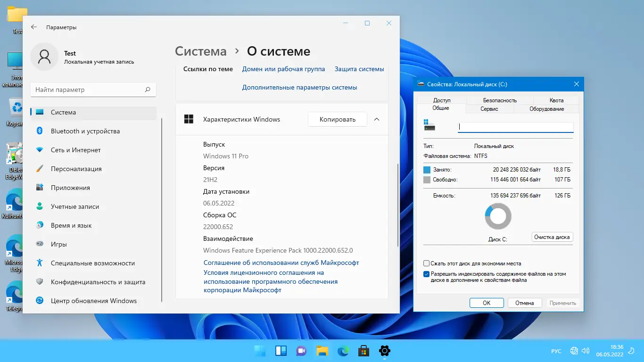Click the Копировать button
This screenshot has height=362, width=644.
[338, 119]
